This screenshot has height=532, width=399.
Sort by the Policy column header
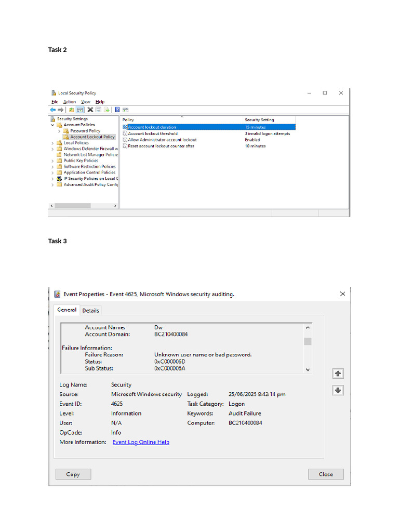[x=182, y=119]
